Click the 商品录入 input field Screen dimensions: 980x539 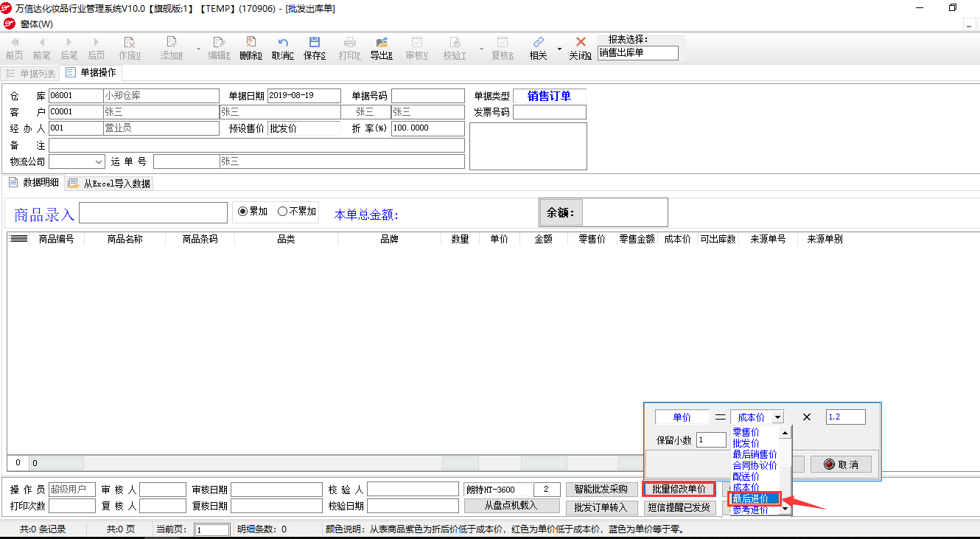(153, 212)
